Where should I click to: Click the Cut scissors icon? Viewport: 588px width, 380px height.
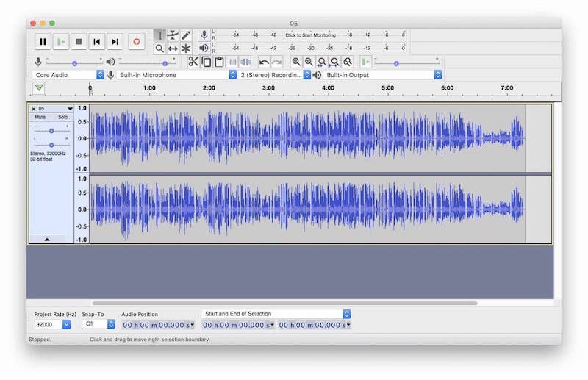point(193,62)
